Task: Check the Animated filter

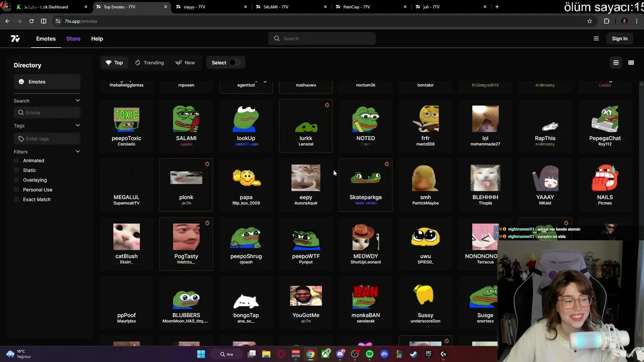Action: [17, 160]
